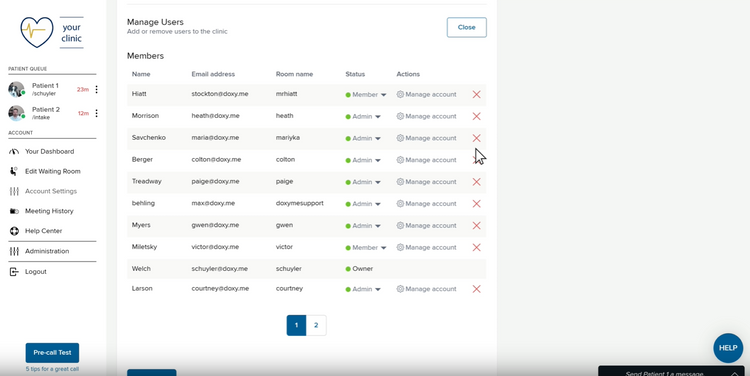Click Manage account for Savchenko
750x376 pixels.
point(426,138)
